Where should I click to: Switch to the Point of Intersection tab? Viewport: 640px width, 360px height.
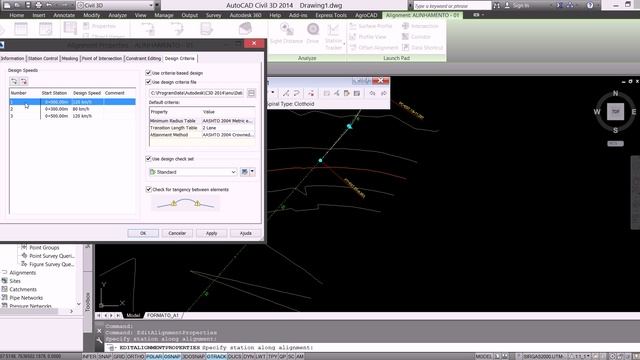[102, 58]
